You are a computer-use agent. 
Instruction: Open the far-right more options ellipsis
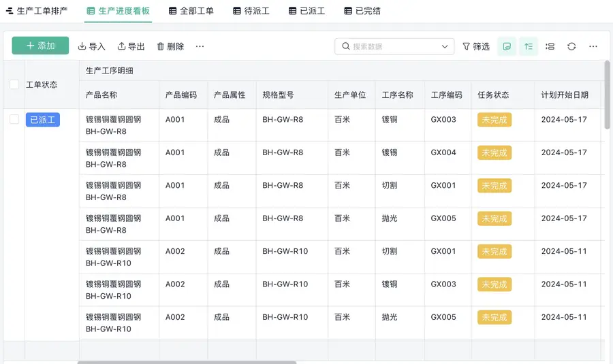[593, 46]
